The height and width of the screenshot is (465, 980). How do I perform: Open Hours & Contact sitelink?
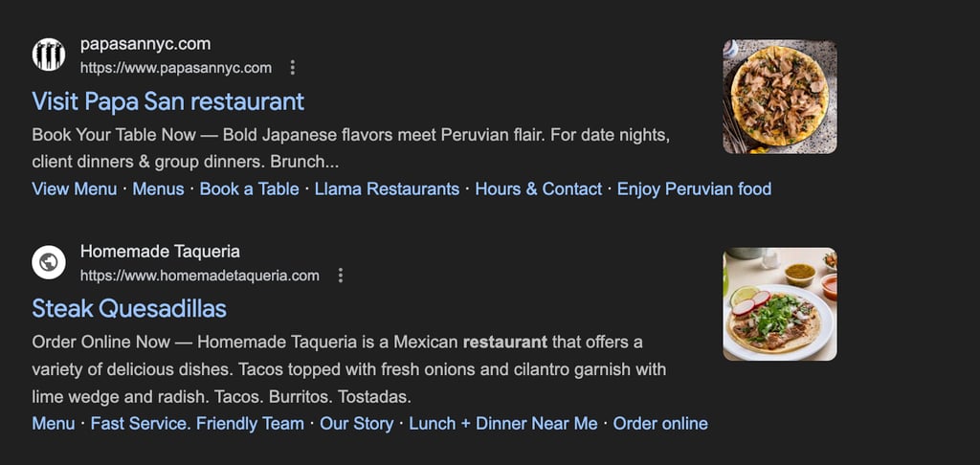pos(538,188)
